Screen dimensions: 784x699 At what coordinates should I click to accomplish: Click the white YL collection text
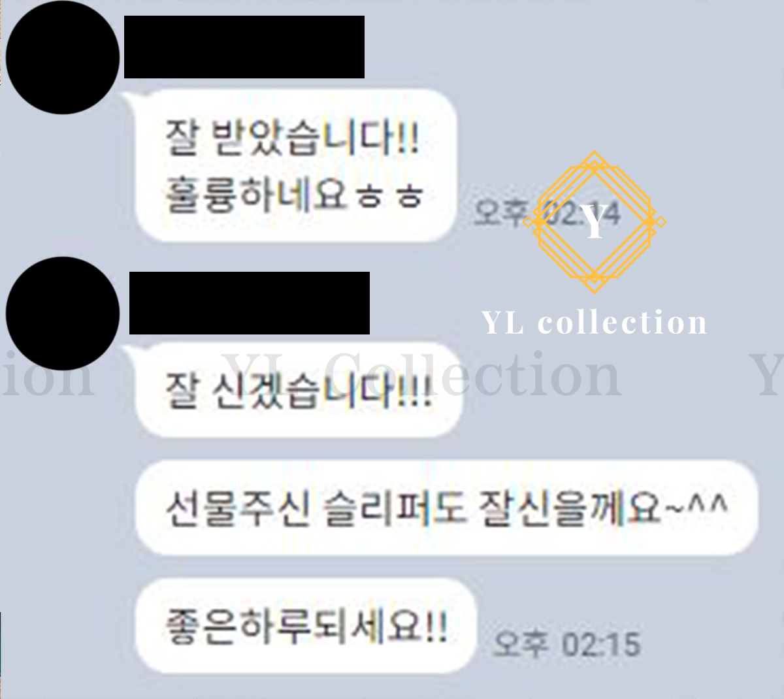[594, 322]
